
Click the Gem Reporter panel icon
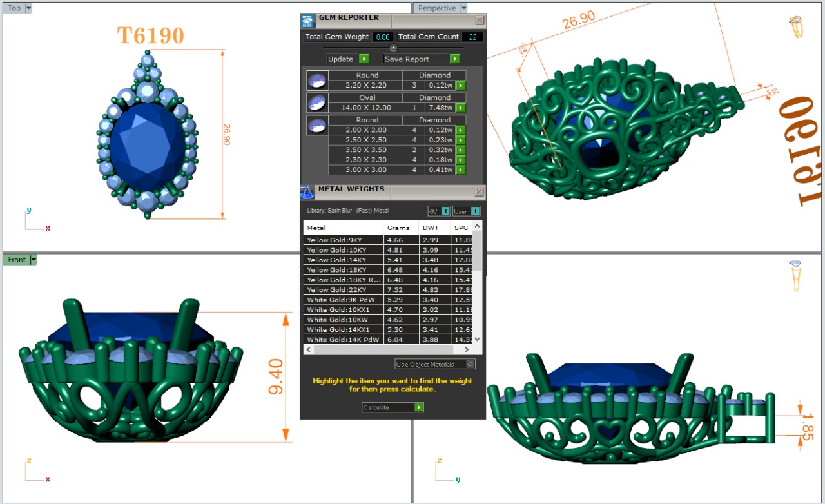point(308,20)
